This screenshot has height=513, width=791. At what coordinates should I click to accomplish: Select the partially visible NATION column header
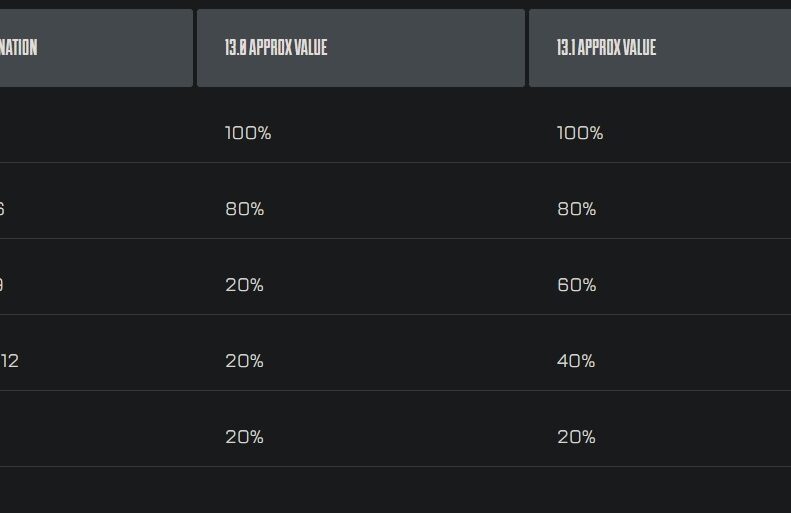coord(96,48)
